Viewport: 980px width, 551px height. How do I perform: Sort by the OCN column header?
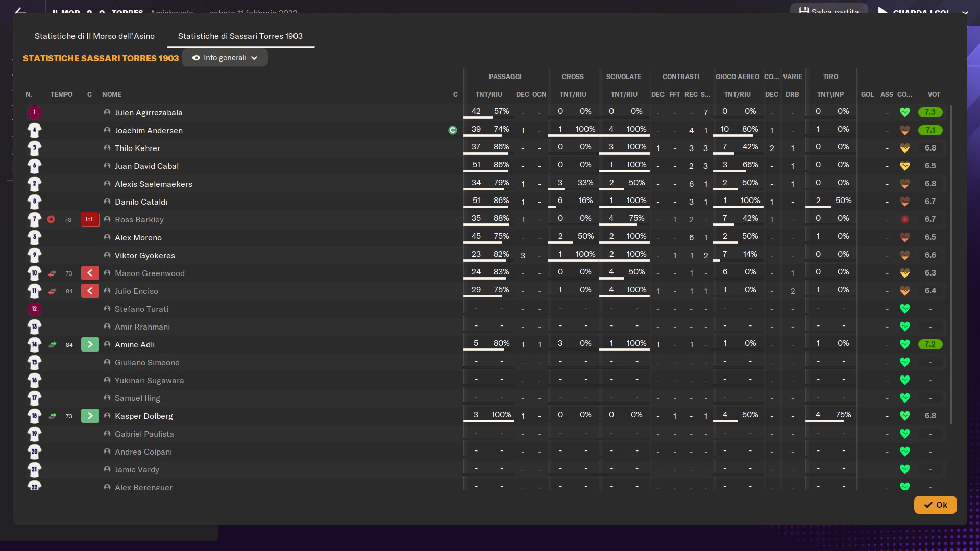(x=539, y=94)
